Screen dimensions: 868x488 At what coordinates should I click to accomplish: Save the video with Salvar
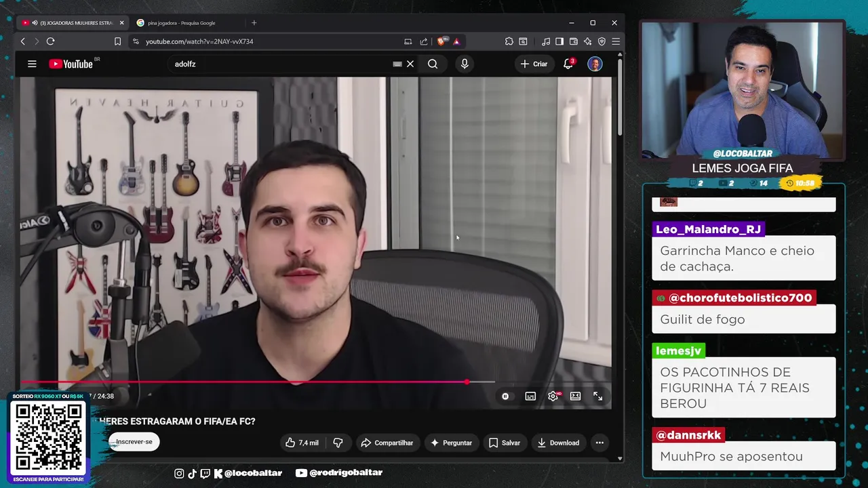pos(504,443)
